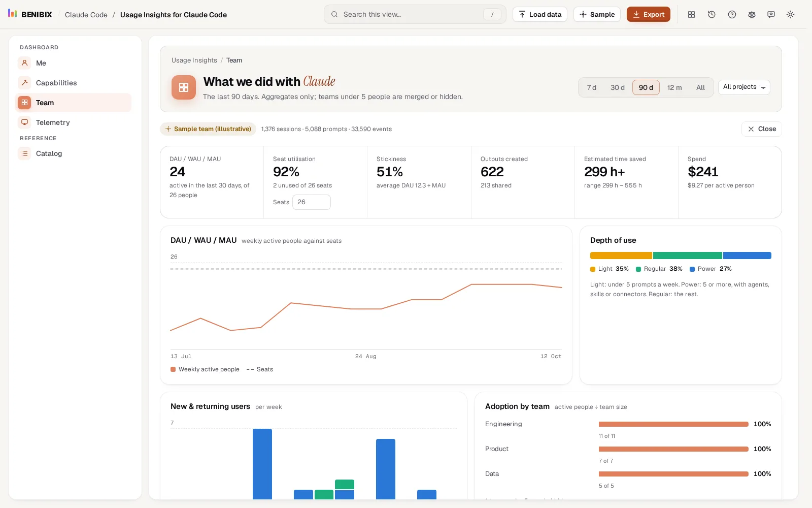Click the BENIBIX logo icon
The width and height of the screenshot is (812, 508).
coord(13,14)
